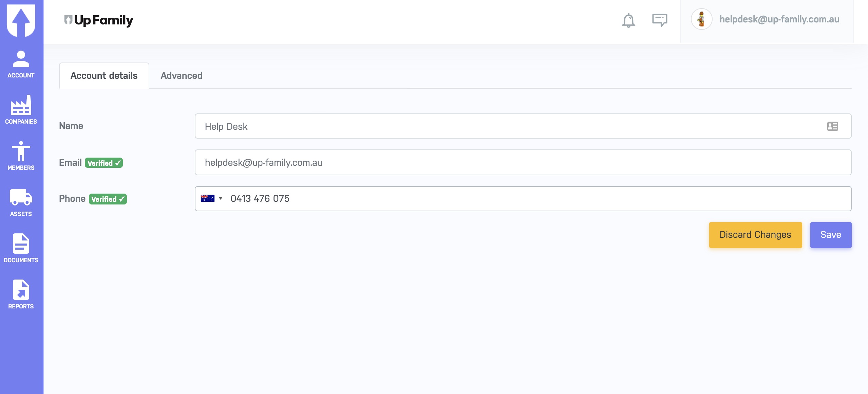Open the Companies factory icon
The width and height of the screenshot is (868, 394).
tap(21, 109)
